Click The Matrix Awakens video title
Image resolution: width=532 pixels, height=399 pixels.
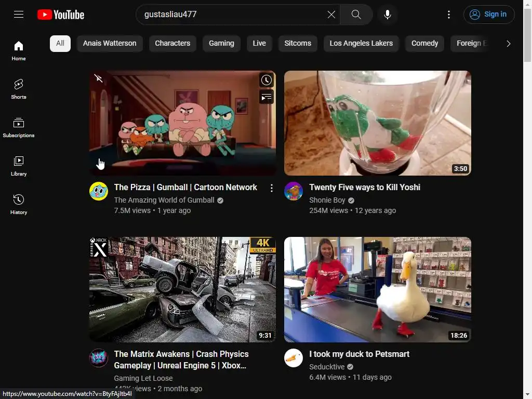pos(181,360)
